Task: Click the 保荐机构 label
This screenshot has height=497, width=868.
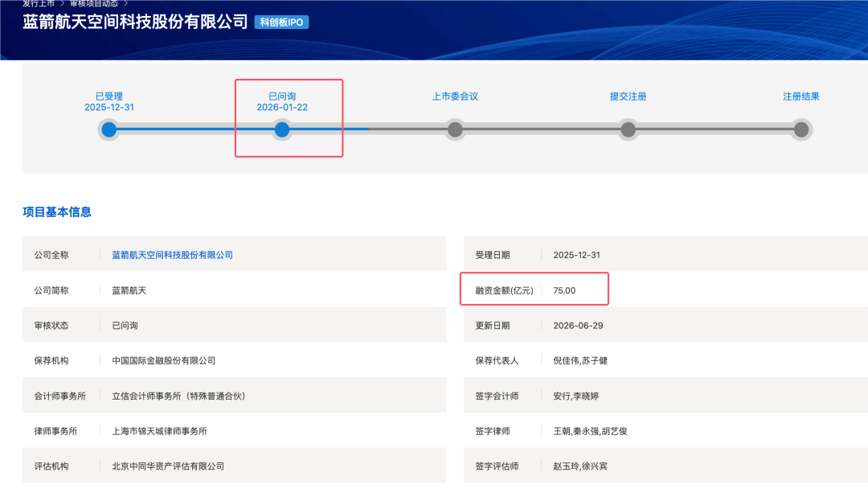Action: coord(51,361)
